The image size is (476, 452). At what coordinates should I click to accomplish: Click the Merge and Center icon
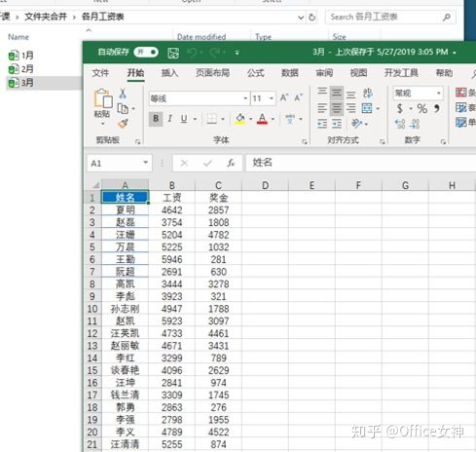(367, 108)
